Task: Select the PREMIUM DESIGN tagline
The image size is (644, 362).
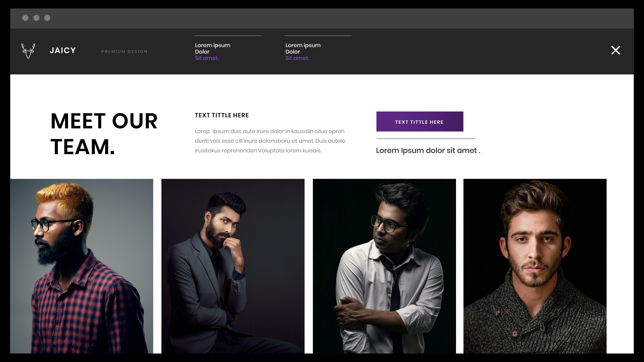Action: point(124,51)
